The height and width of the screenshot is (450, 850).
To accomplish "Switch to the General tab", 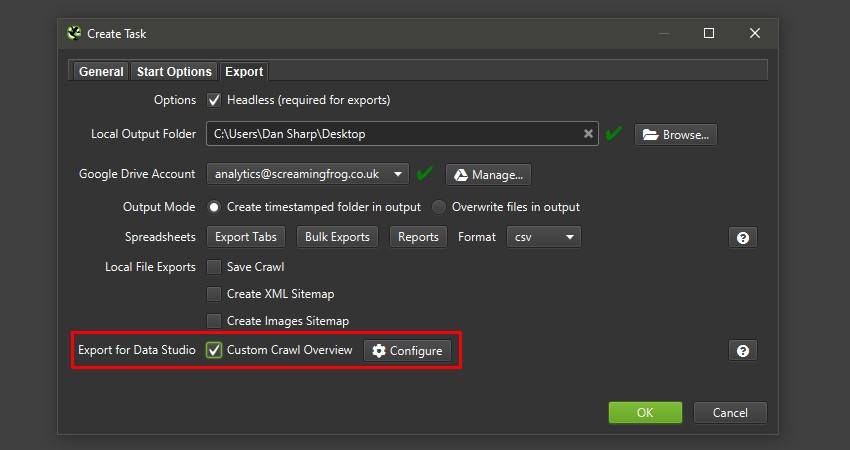I will [101, 72].
